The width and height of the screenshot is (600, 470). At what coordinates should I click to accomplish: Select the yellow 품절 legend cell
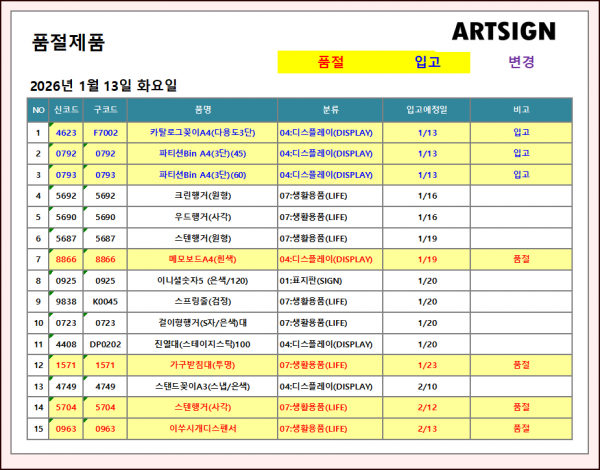[330, 62]
